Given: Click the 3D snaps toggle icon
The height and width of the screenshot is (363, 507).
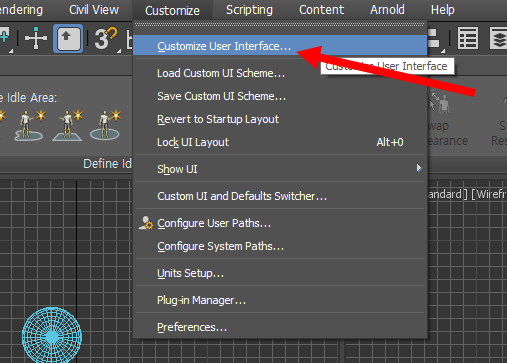Looking at the screenshot, I should (106, 39).
